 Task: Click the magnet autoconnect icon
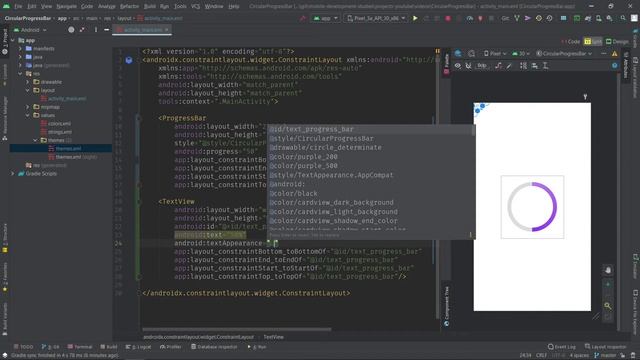[469, 65]
